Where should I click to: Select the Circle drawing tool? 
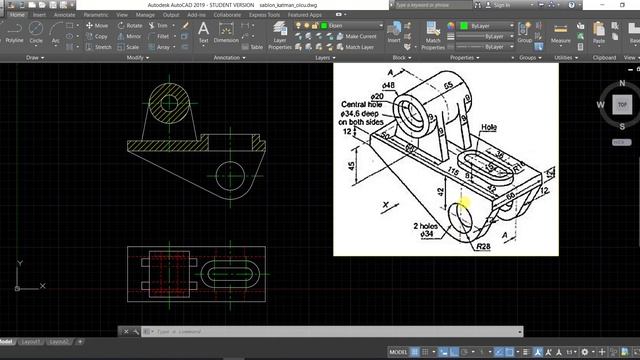tap(36, 33)
